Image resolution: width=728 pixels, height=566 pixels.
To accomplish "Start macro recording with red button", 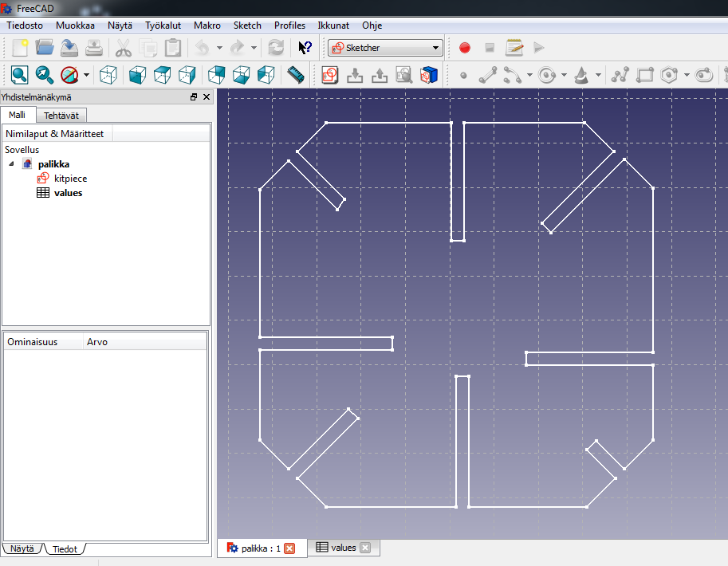I will [465, 48].
